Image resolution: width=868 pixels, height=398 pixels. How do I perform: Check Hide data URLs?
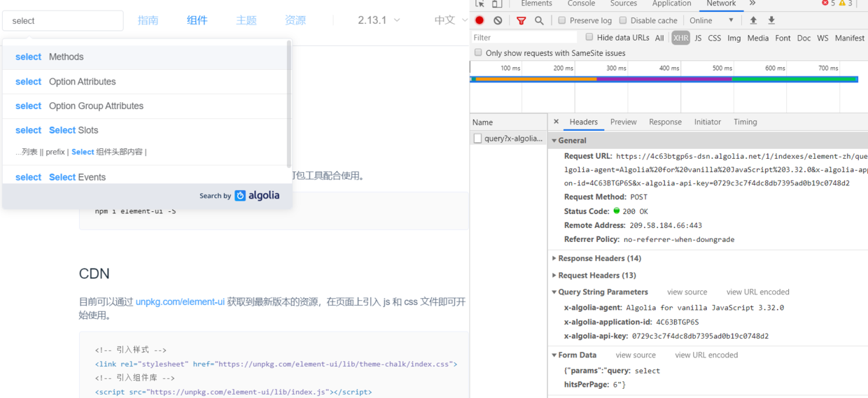[x=589, y=37]
